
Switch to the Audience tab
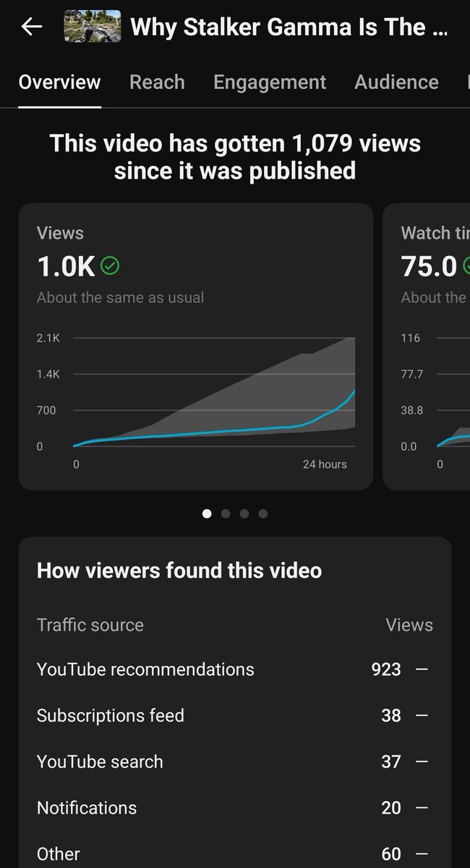(x=396, y=82)
